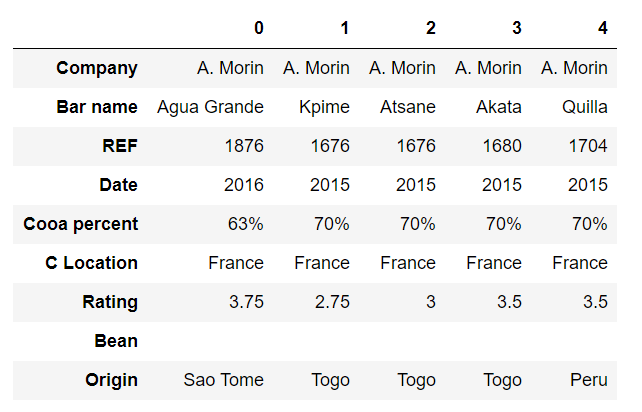The width and height of the screenshot is (642, 412).
Task: Click the Company row label
Action: (97, 68)
